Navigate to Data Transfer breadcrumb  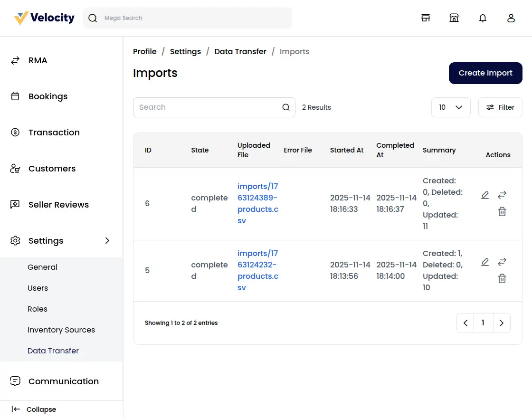tap(240, 51)
